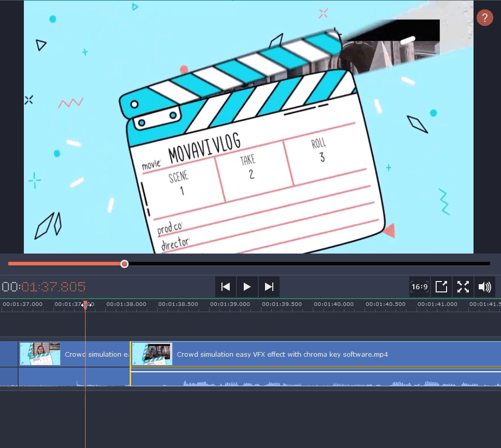501x448 pixels.
Task: Click 00:01:40.500 on the timeline ruler
Action: pos(386,304)
